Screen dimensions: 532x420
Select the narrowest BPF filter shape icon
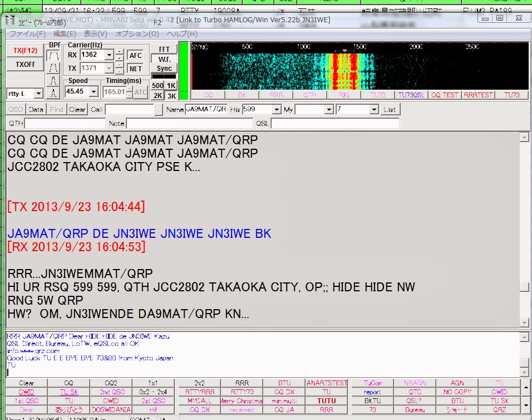pos(53,92)
